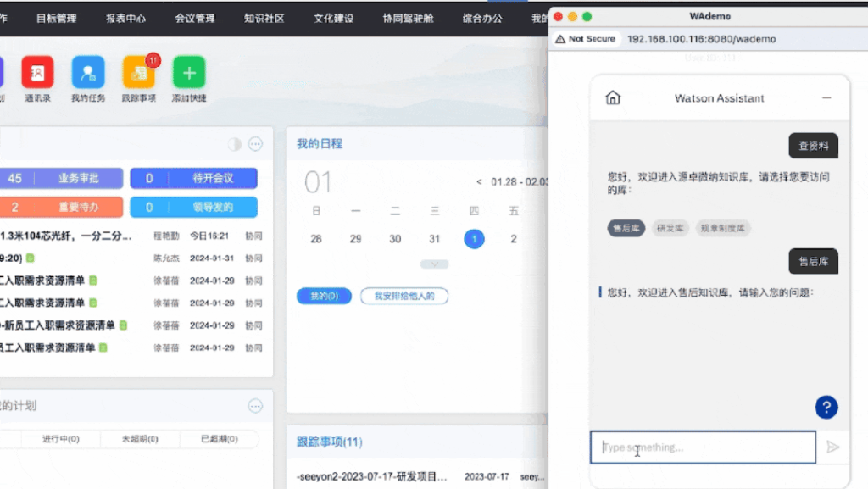Open the 报表中心 menu item
Screen dimensions: 868x489
(x=125, y=18)
